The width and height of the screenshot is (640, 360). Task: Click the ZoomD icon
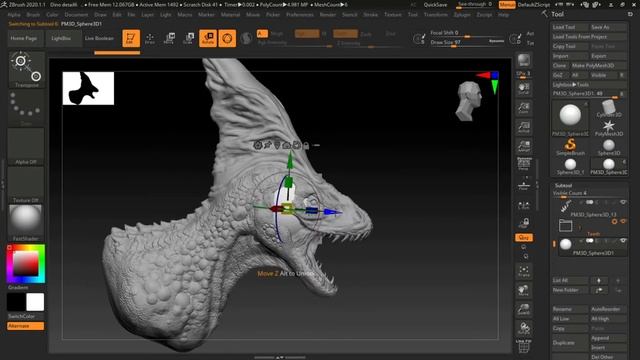coord(524,309)
